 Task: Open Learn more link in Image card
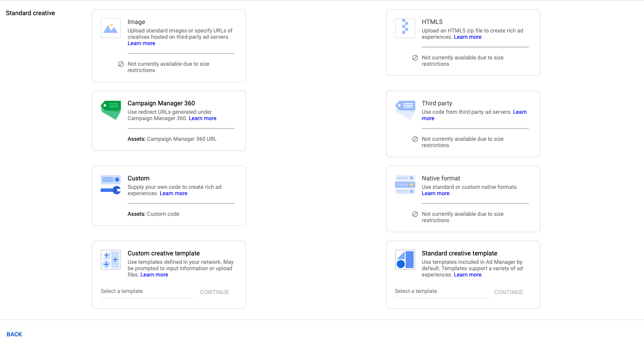coord(142,43)
